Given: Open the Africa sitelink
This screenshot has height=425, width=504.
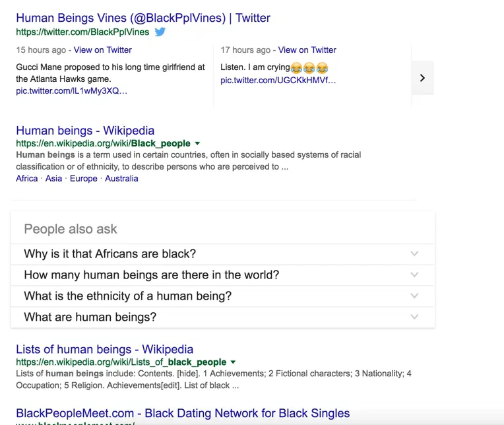Looking at the screenshot, I should pyautogui.click(x=26, y=178).
